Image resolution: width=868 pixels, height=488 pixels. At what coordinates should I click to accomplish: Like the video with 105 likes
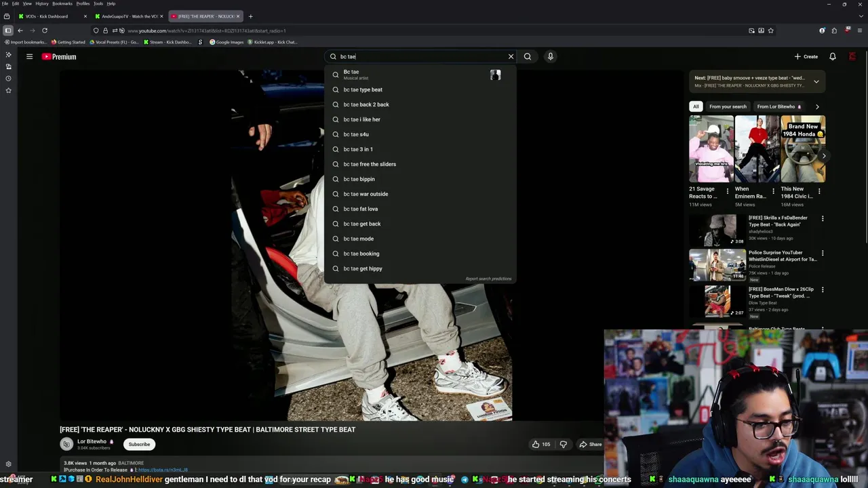541,444
